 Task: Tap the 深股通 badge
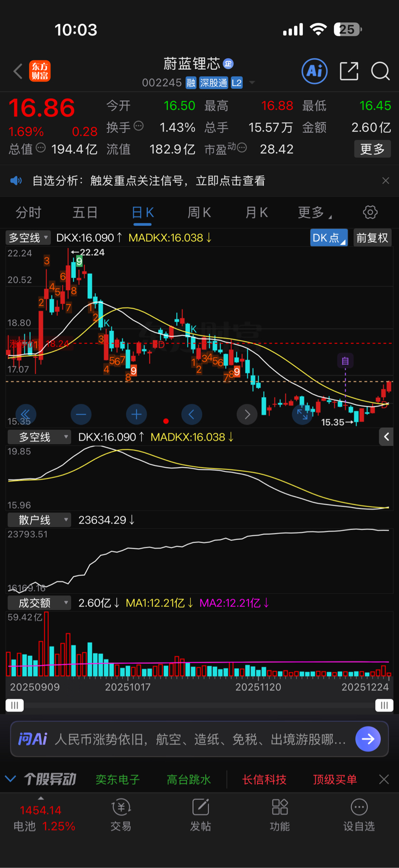click(214, 83)
